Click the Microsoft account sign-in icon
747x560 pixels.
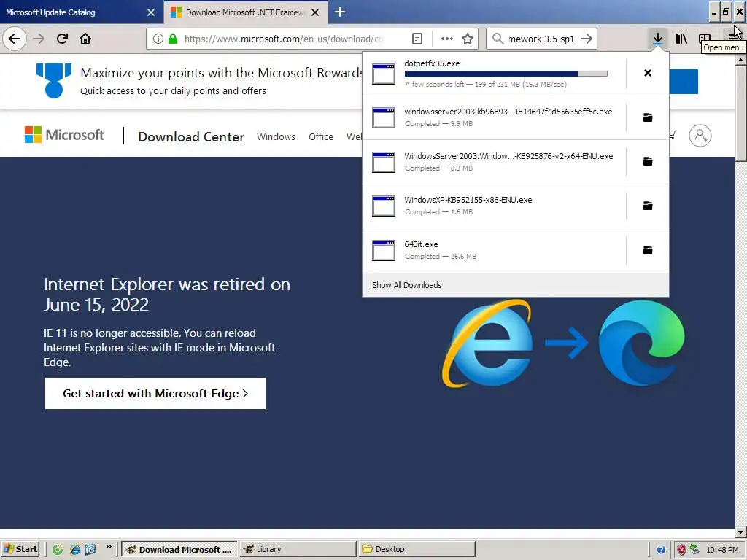tap(700, 136)
